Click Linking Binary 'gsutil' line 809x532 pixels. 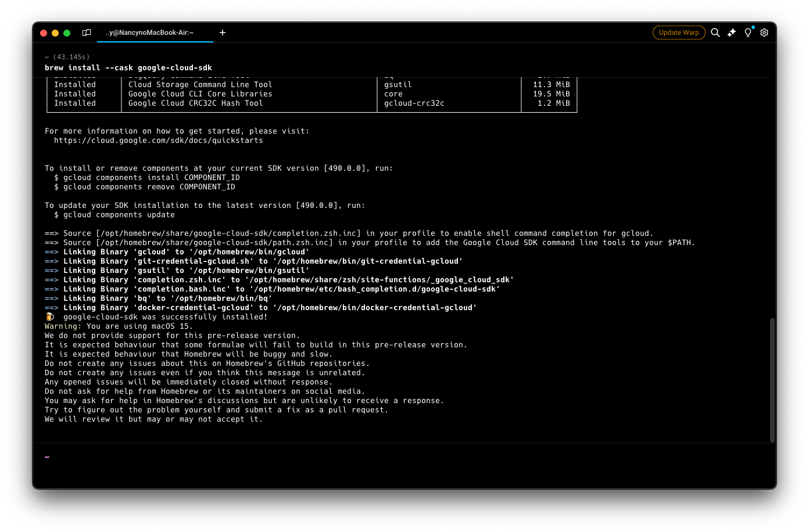click(x=177, y=271)
